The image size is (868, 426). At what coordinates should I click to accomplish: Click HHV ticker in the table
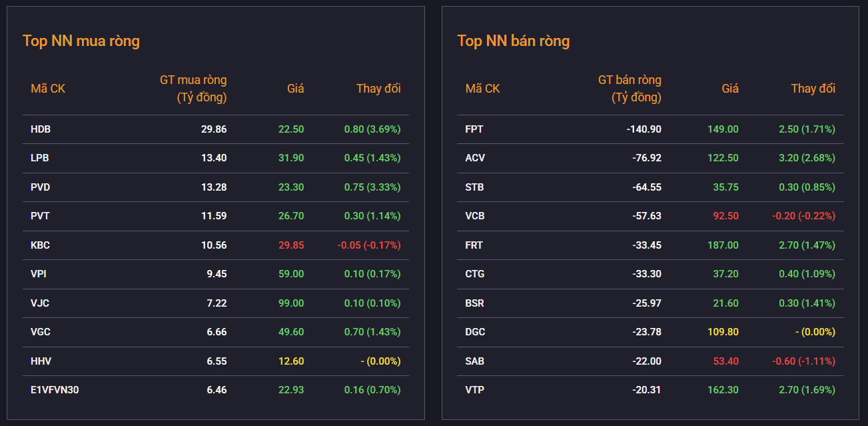pos(41,361)
